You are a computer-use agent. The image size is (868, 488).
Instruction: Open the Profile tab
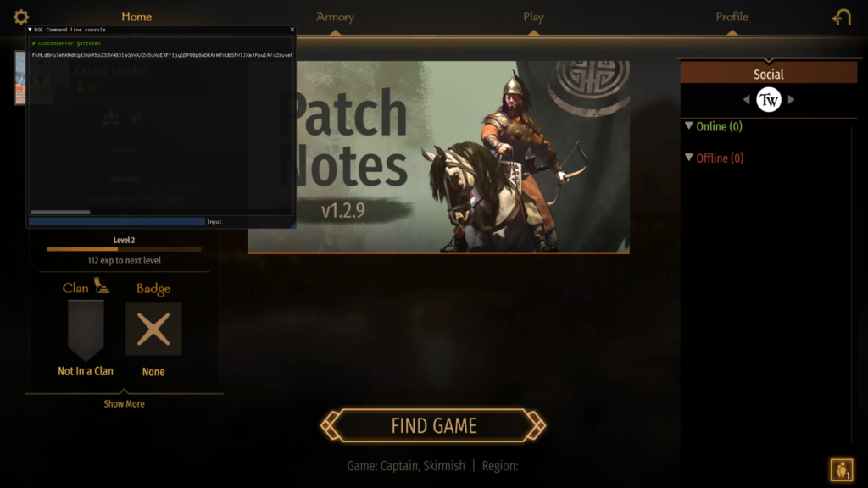pos(732,17)
